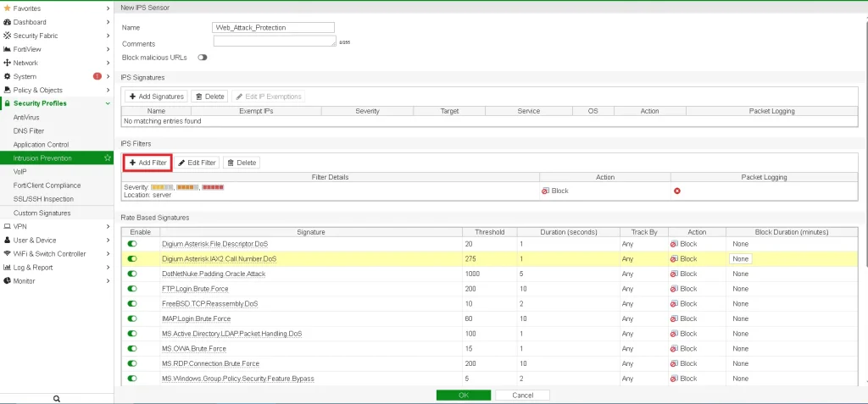Expand the Log & Report chevron
This screenshot has height=404, width=868.
(108, 268)
